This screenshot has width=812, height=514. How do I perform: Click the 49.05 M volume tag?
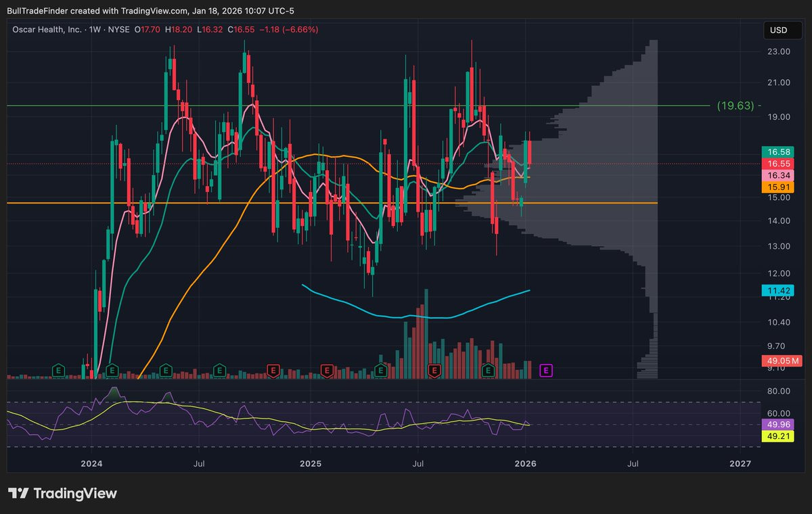tap(782, 362)
